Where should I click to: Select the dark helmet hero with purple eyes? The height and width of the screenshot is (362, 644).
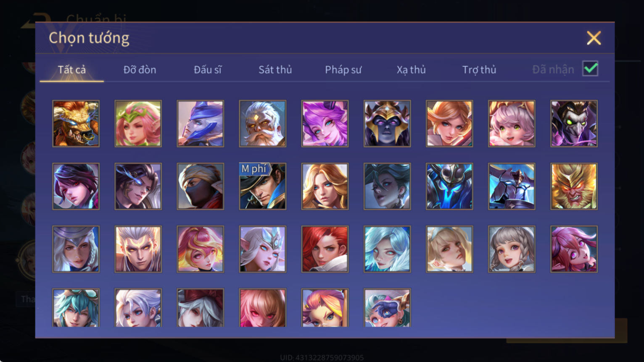387,123
